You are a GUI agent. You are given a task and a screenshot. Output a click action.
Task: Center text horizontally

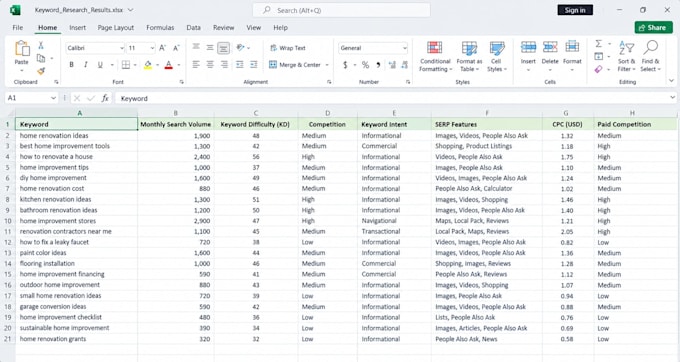(x=210, y=65)
